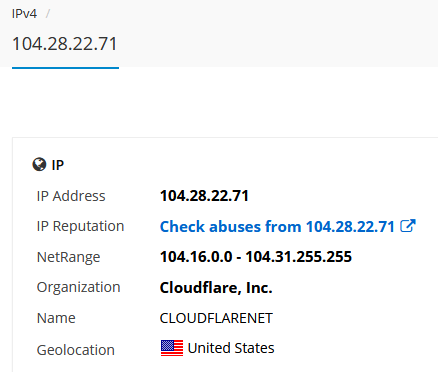The image size is (438, 372).
Task: Click the IP section heading text
Action: 58,165
